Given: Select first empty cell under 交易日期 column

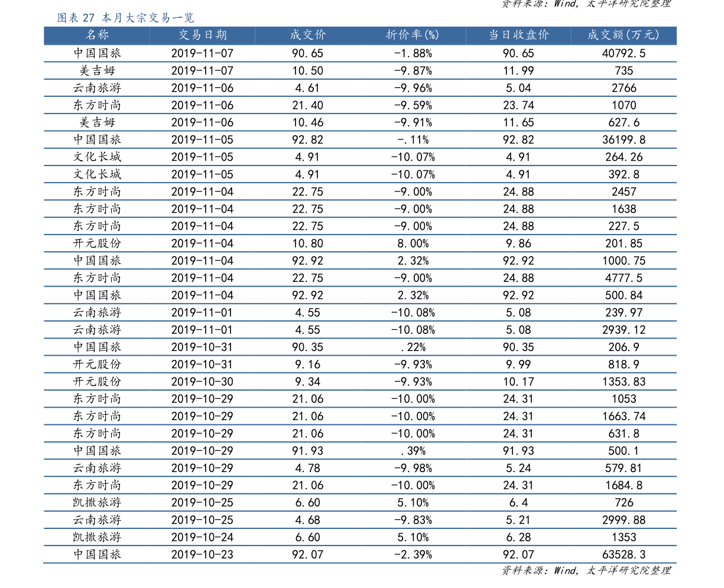Looking at the screenshot, I should [x=203, y=53].
